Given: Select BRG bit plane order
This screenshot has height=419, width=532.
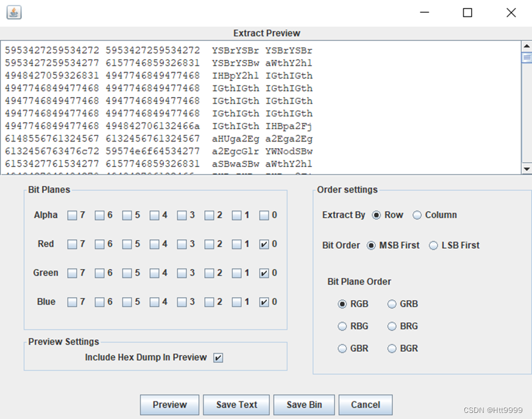Looking at the screenshot, I should (392, 326).
